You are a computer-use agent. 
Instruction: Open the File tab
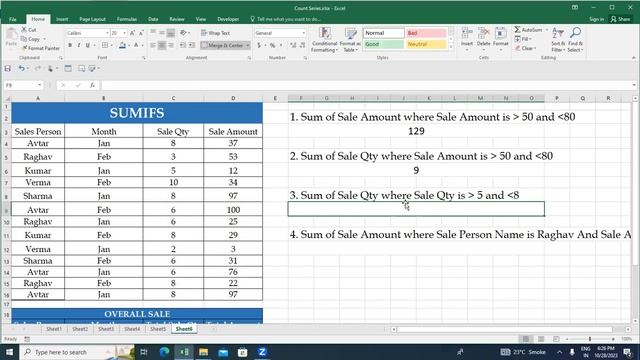[13, 19]
